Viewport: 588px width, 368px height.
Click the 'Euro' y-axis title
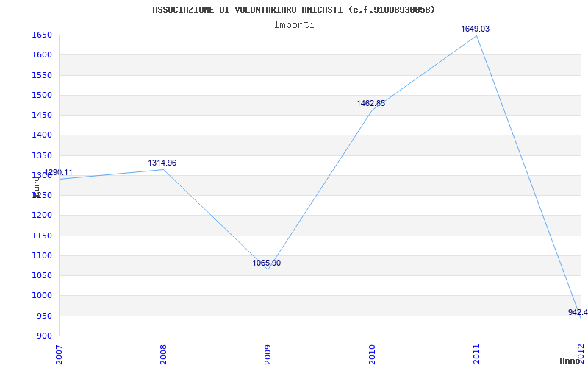[36, 187]
